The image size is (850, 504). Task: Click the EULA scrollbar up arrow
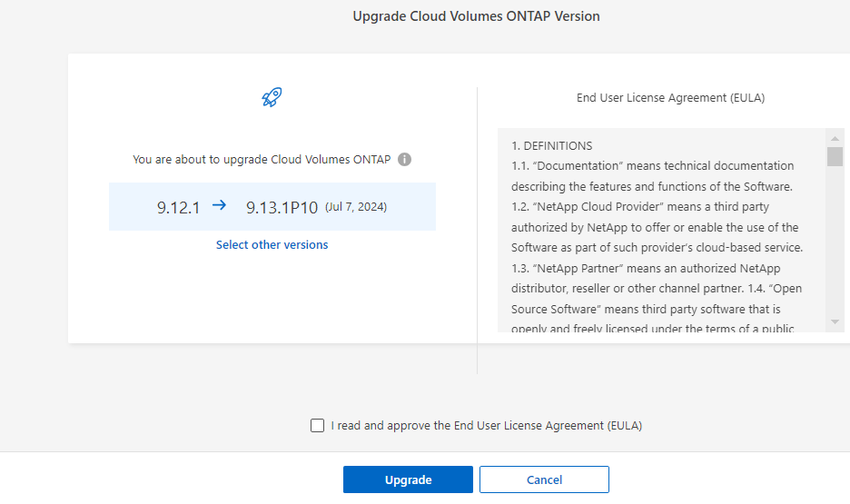click(835, 137)
